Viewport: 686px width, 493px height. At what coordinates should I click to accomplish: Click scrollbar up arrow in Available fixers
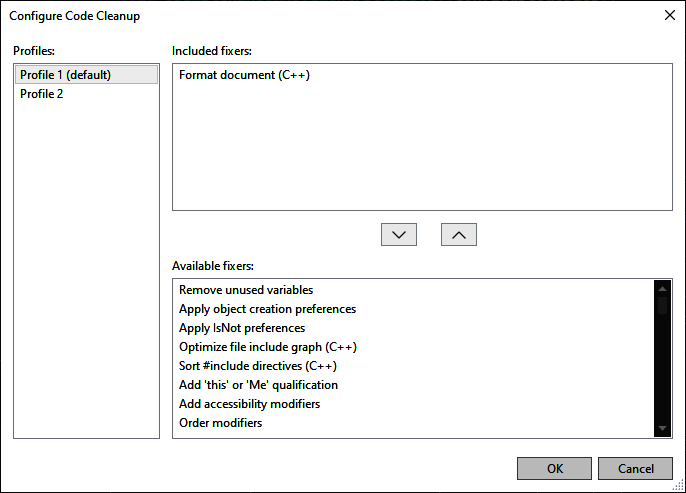(662, 288)
